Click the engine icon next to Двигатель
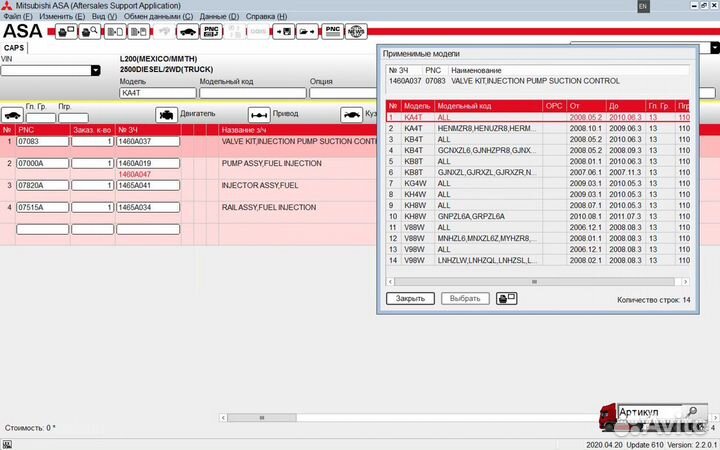The image size is (720, 450). click(x=166, y=114)
